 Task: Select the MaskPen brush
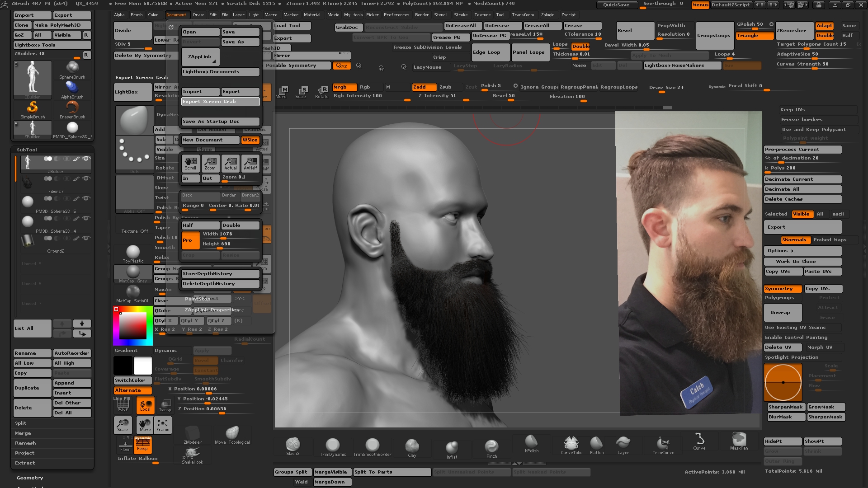tap(739, 441)
